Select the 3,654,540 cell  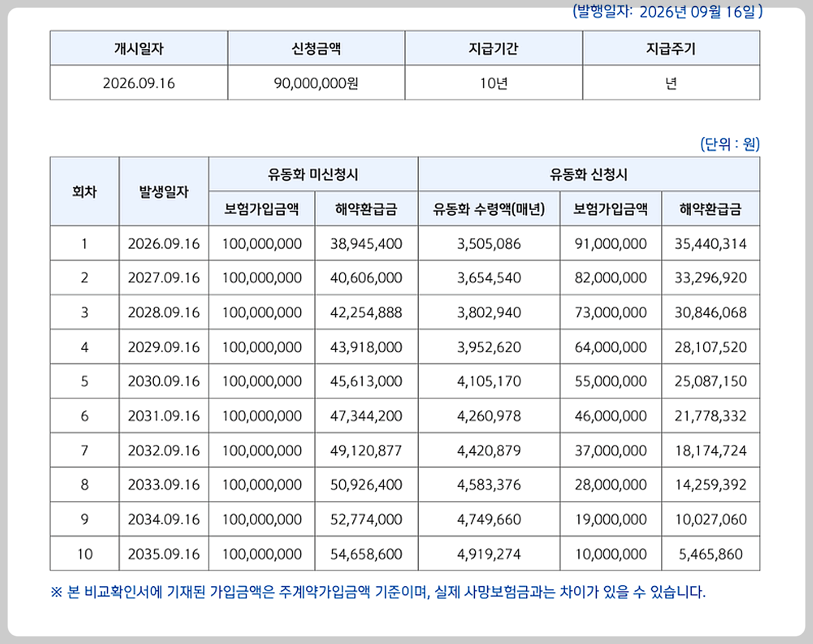pyautogui.click(x=489, y=278)
